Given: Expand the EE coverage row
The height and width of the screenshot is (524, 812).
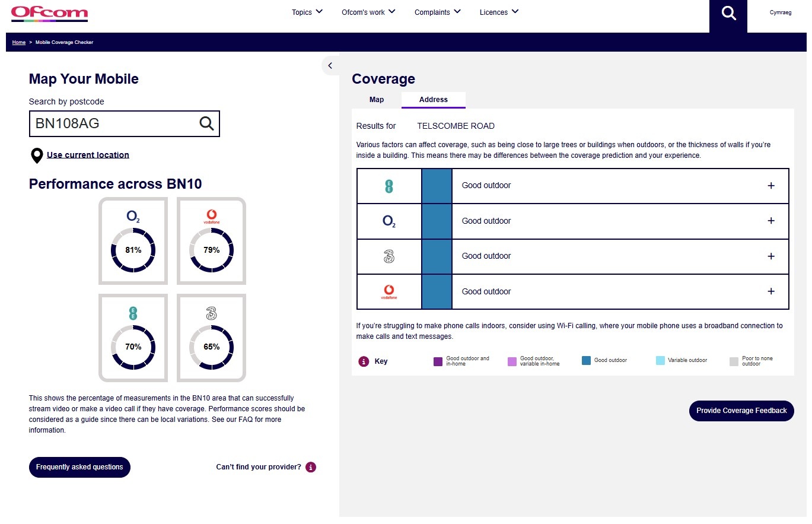Looking at the screenshot, I should [770, 186].
